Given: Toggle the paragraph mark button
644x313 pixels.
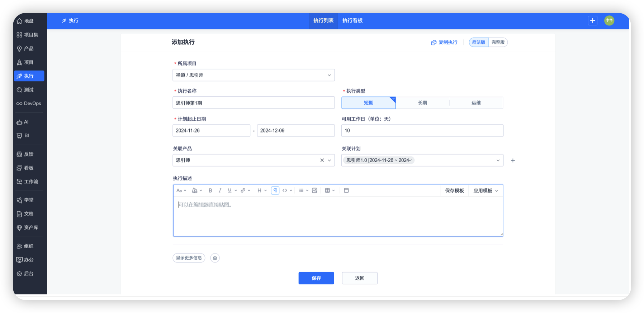Looking at the screenshot, I should 275,191.
